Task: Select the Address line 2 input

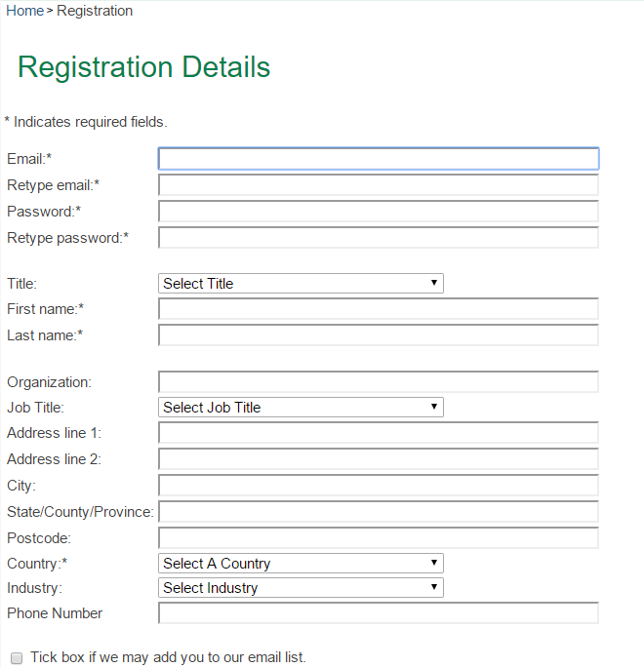Action: point(378,459)
